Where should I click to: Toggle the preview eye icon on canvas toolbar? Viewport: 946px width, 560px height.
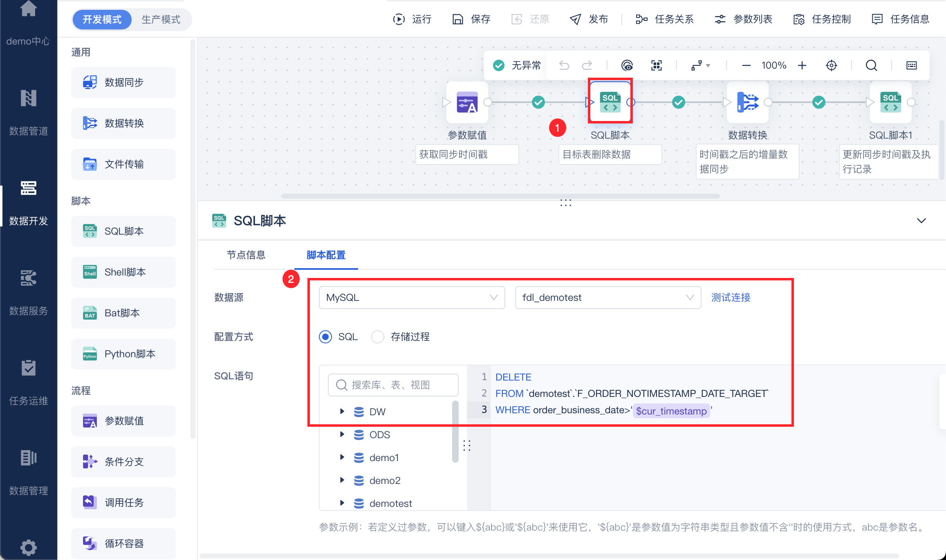(x=628, y=65)
